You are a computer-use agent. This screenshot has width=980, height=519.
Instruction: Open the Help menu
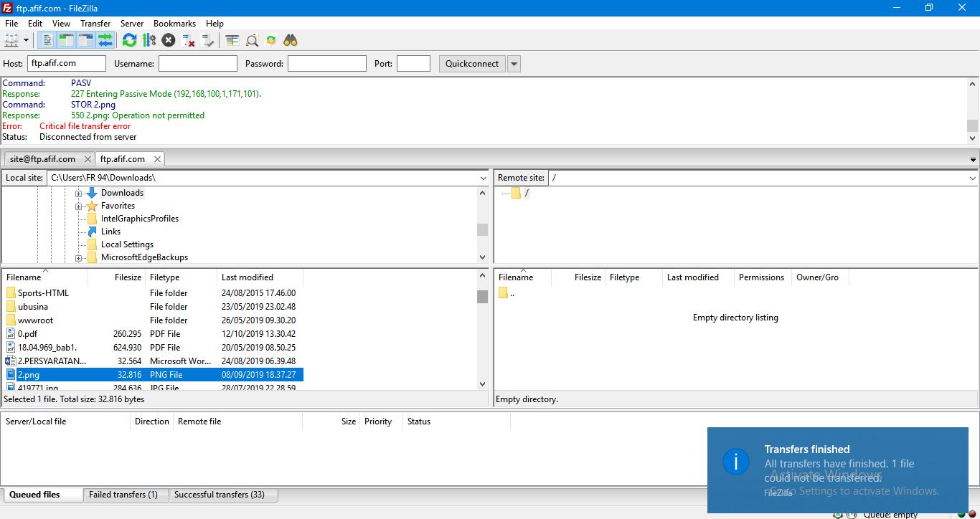[215, 24]
